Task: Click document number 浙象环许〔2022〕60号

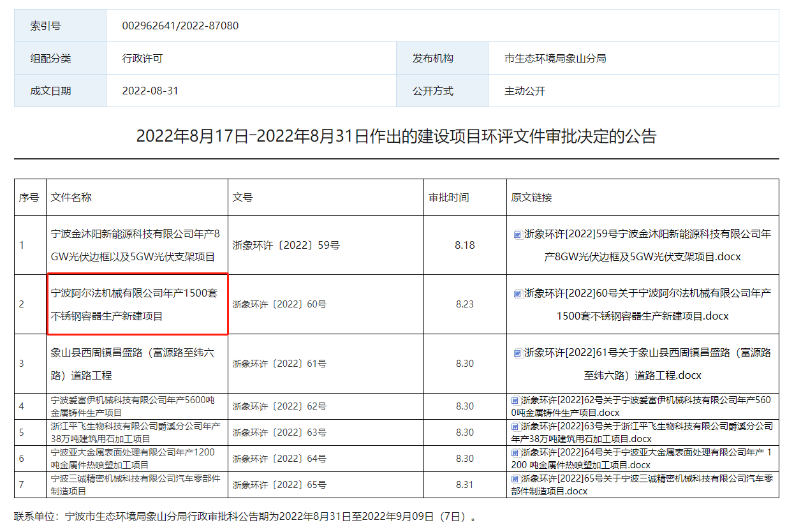Action: (x=279, y=304)
